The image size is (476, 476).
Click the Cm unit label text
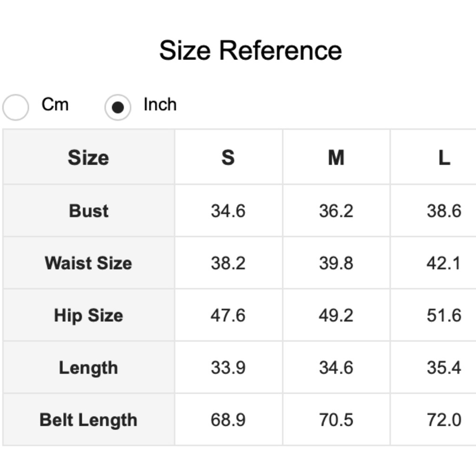coord(55,104)
